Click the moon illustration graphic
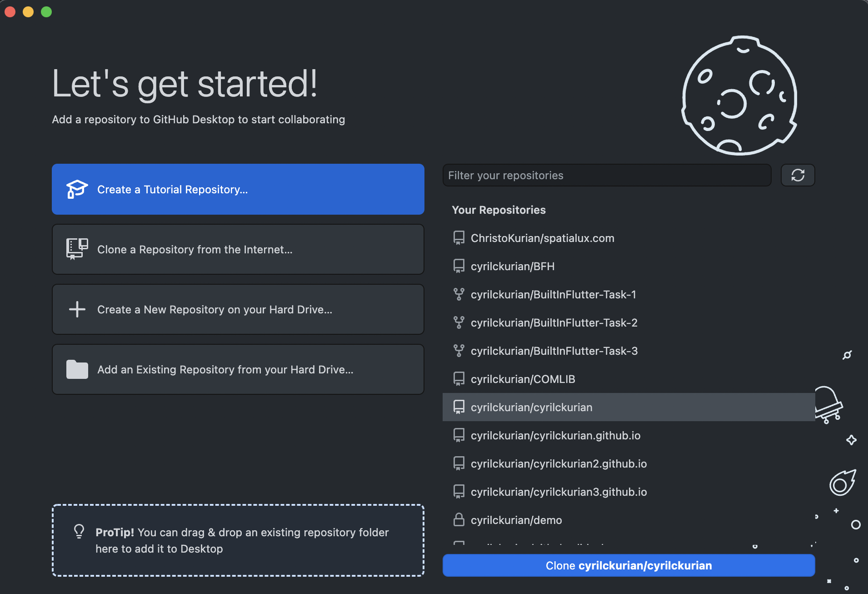The width and height of the screenshot is (868, 594). (x=738, y=96)
